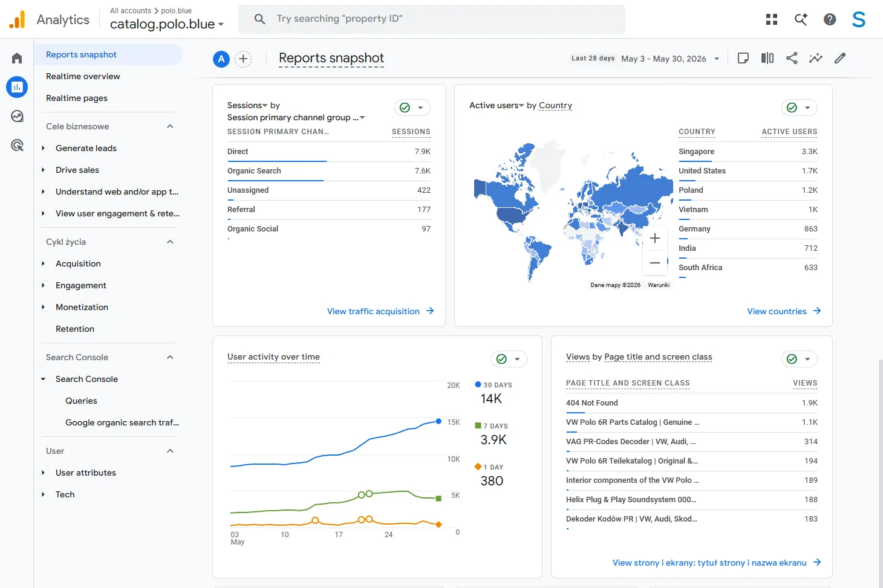The height and width of the screenshot is (588, 883).
Task: Open Views card checkmark dropdown
Action: [800, 359]
